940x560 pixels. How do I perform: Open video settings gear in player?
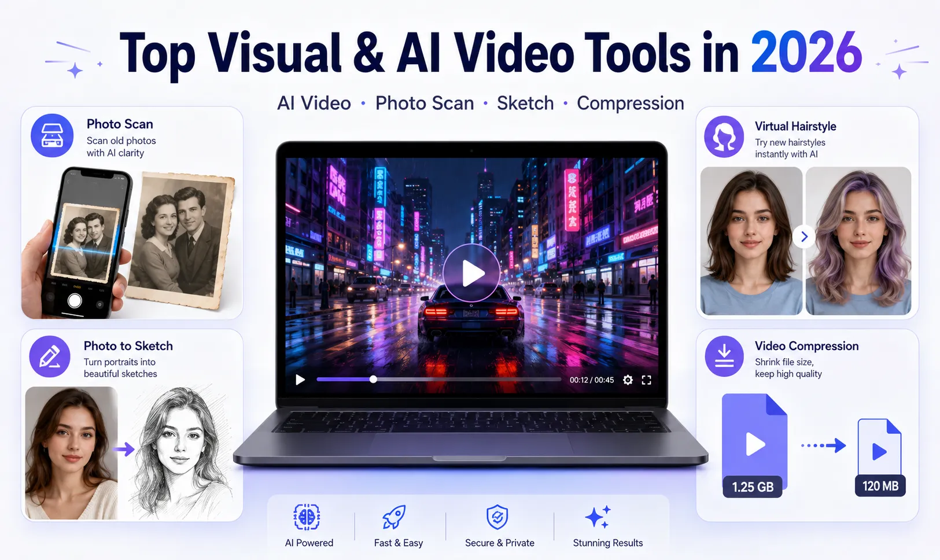point(628,380)
